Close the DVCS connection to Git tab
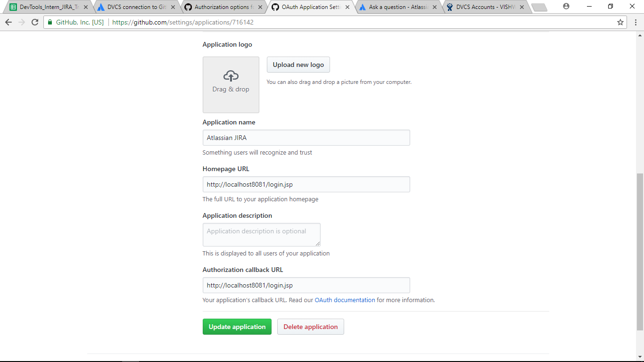 click(173, 7)
